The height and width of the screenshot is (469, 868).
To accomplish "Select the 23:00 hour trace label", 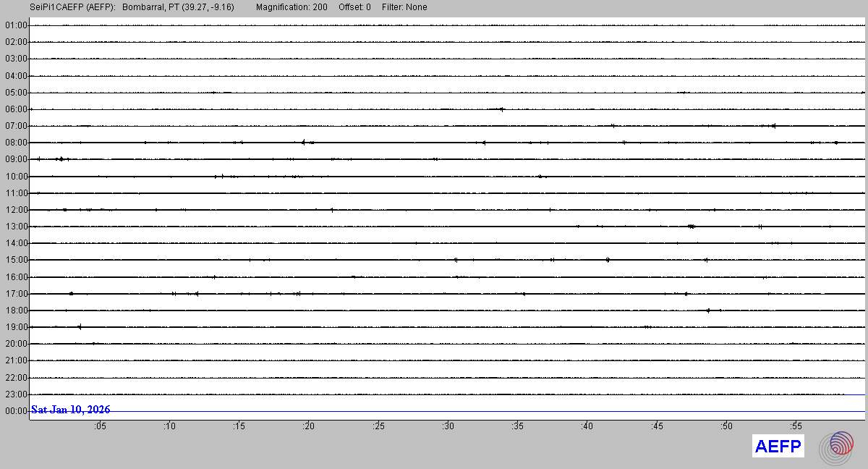I will (15, 394).
